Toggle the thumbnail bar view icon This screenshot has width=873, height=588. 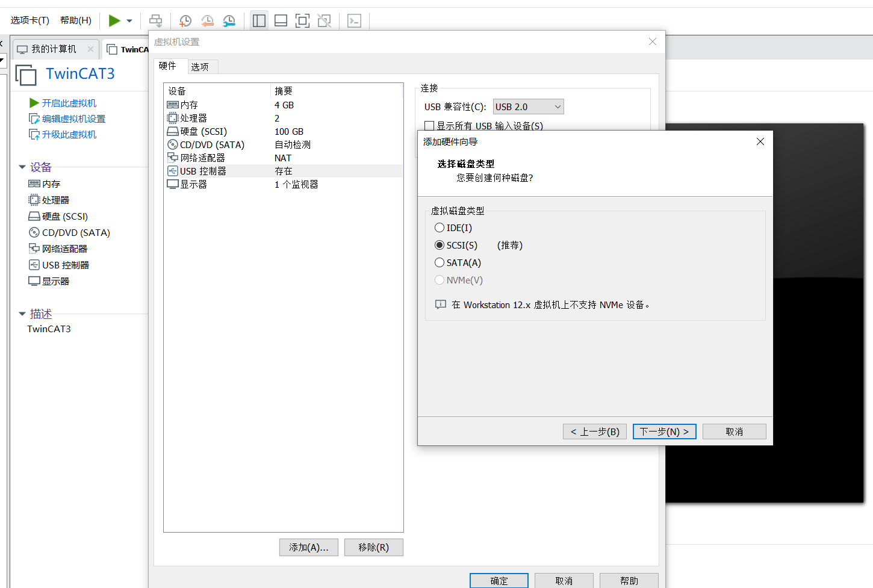(281, 20)
